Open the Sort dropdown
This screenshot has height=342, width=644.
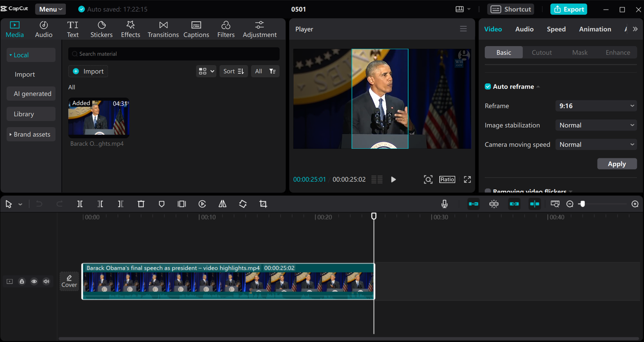[x=233, y=71]
